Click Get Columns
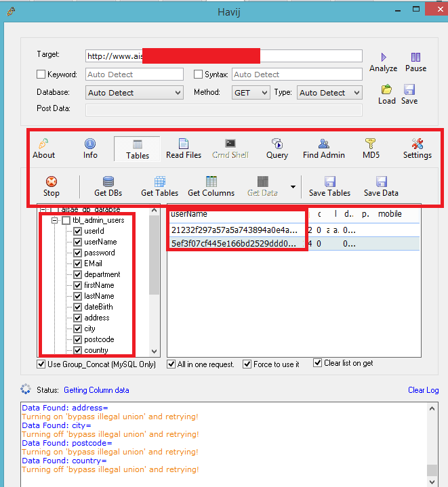Viewport: 448px width, 487px height. [211, 187]
